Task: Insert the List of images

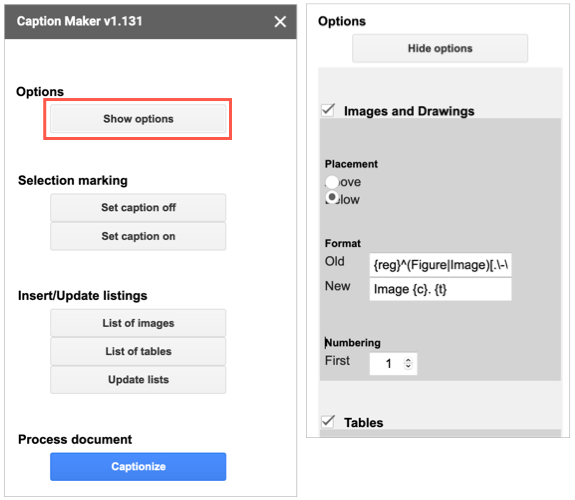Action: point(138,323)
